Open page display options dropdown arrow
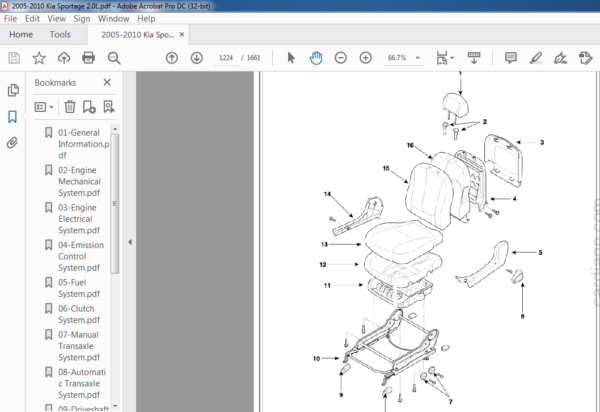This screenshot has height=412, width=600. [452, 58]
